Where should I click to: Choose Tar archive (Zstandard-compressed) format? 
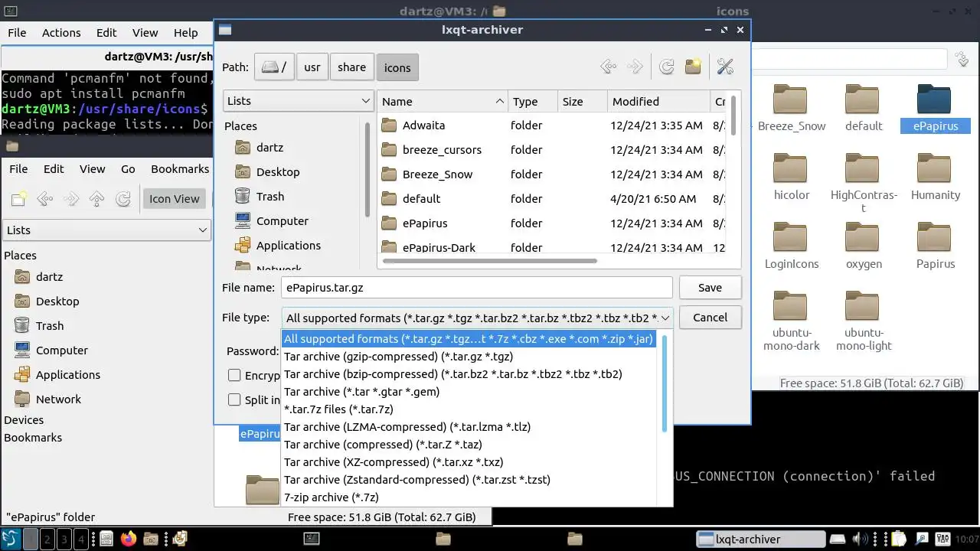point(469,480)
